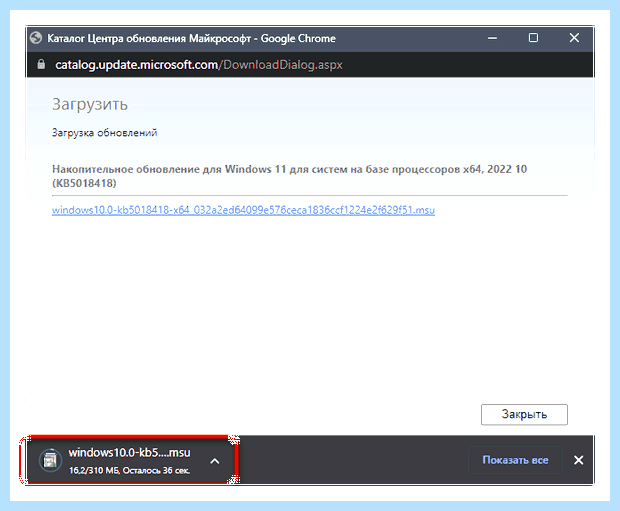
Task: Open the windows10.0-kb5018418-x64 .msu download link
Action: 243,210
